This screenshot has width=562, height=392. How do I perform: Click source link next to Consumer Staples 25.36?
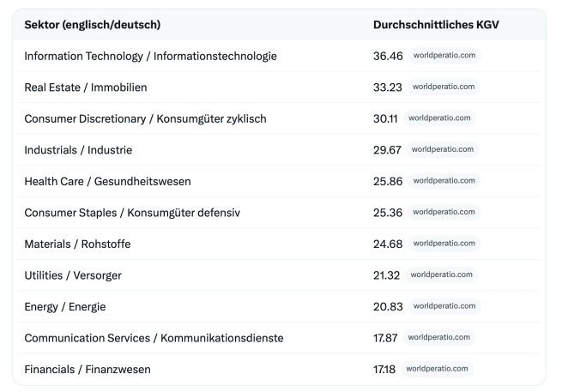click(x=444, y=212)
